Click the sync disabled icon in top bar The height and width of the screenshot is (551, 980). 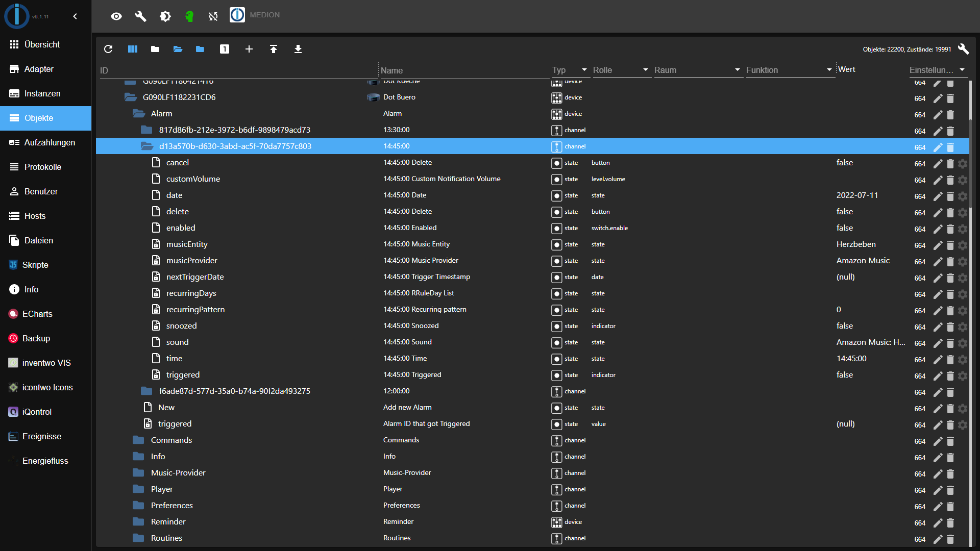pos(213,16)
